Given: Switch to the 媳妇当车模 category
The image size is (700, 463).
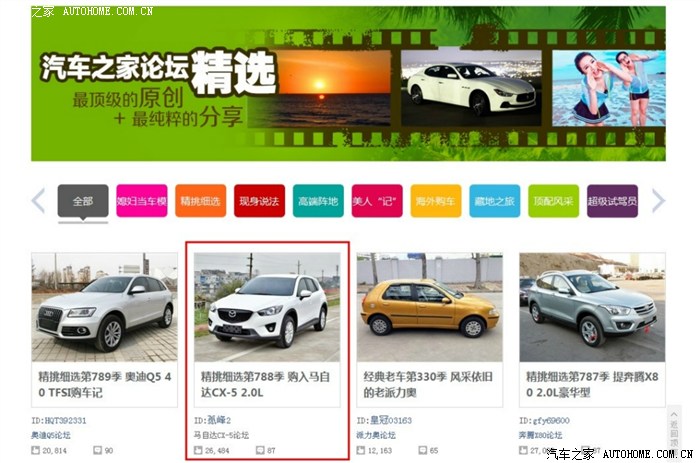Looking at the screenshot, I should point(141,201).
